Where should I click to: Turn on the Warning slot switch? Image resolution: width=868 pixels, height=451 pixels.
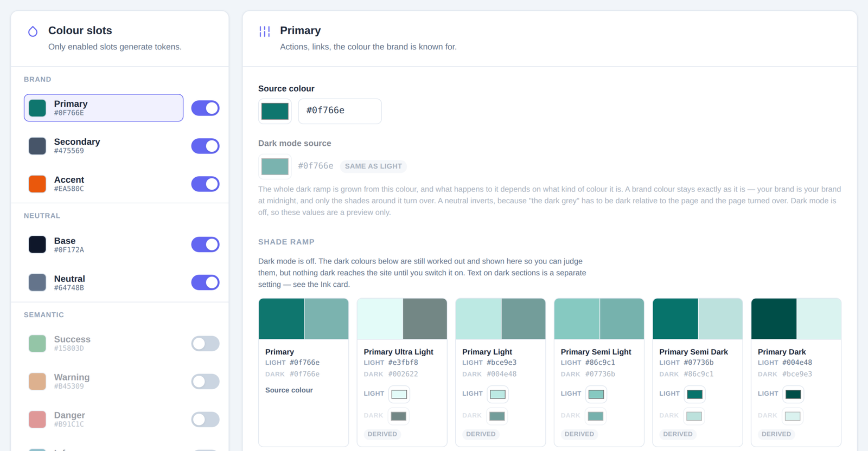[x=205, y=381]
